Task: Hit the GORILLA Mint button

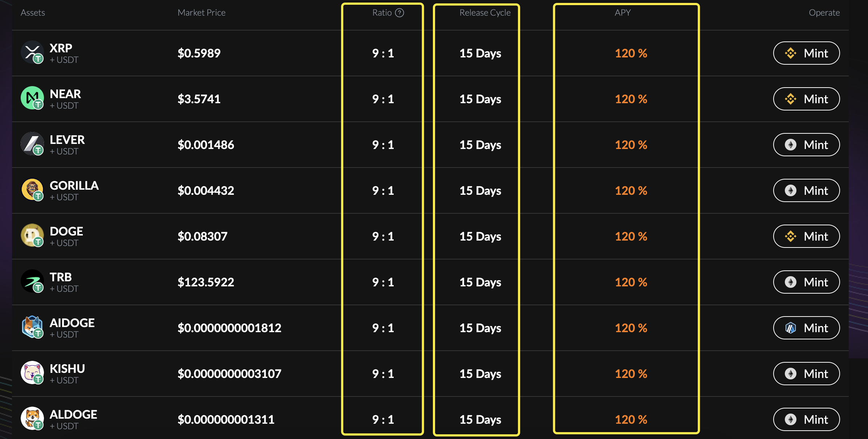Action: pos(806,190)
